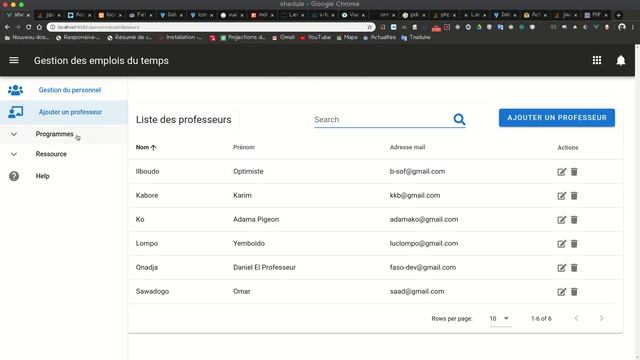Screen dimensions: 640x360
Task: Delete the Lompo professor row
Action: 574,244
